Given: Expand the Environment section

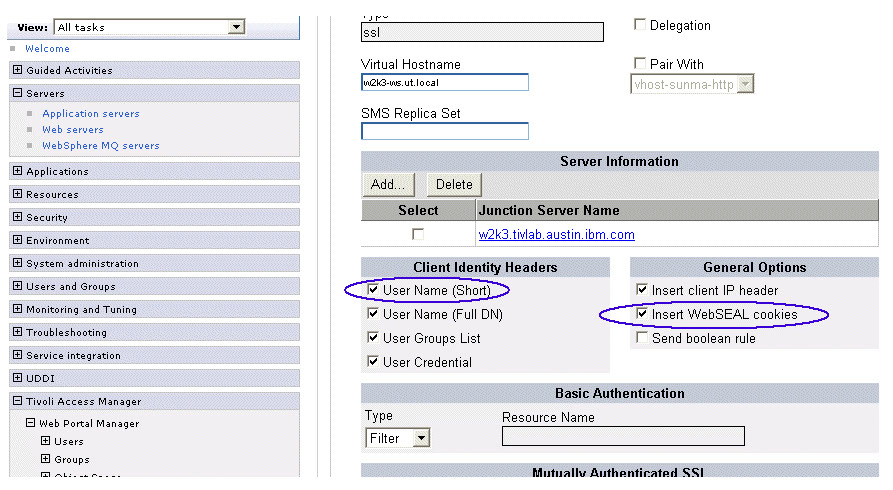Looking at the screenshot, I should click(18, 240).
